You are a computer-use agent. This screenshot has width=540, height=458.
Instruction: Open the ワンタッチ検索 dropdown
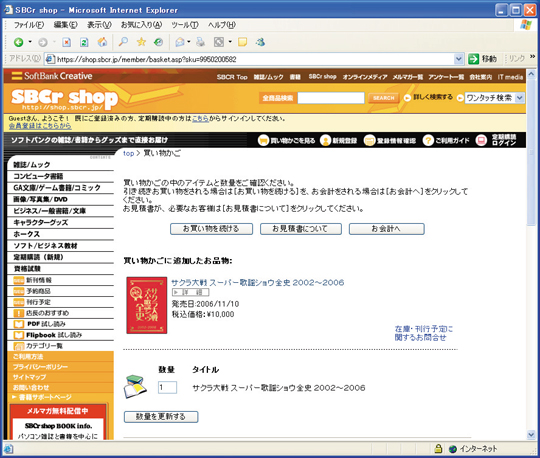click(x=495, y=98)
